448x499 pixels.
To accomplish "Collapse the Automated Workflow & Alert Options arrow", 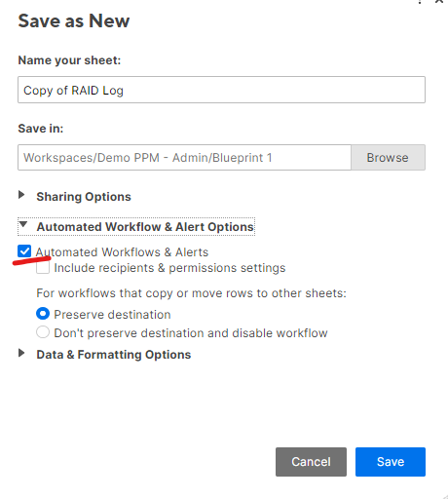I will 22,224.
